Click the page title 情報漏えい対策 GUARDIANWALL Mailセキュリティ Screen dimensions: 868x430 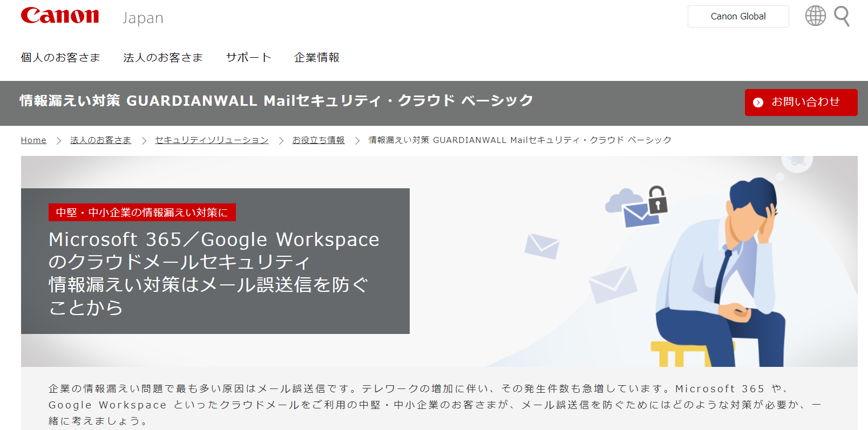click(276, 101)
